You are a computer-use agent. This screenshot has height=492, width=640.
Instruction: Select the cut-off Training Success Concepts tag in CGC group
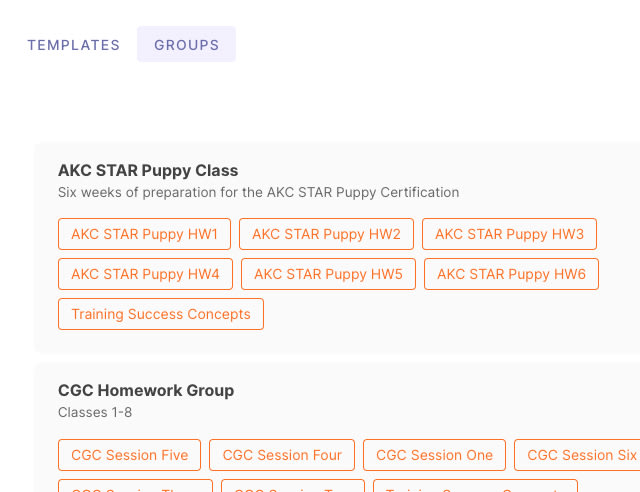point(476,486)
